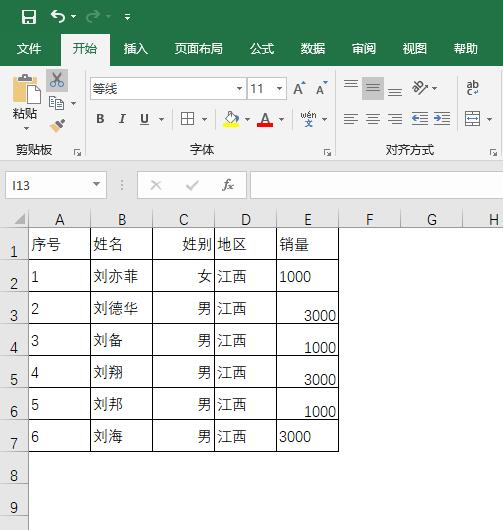Switch to the 公式 tab
Image resolution: width=503 pixels, height=530 pixels.
pos(262,49)
